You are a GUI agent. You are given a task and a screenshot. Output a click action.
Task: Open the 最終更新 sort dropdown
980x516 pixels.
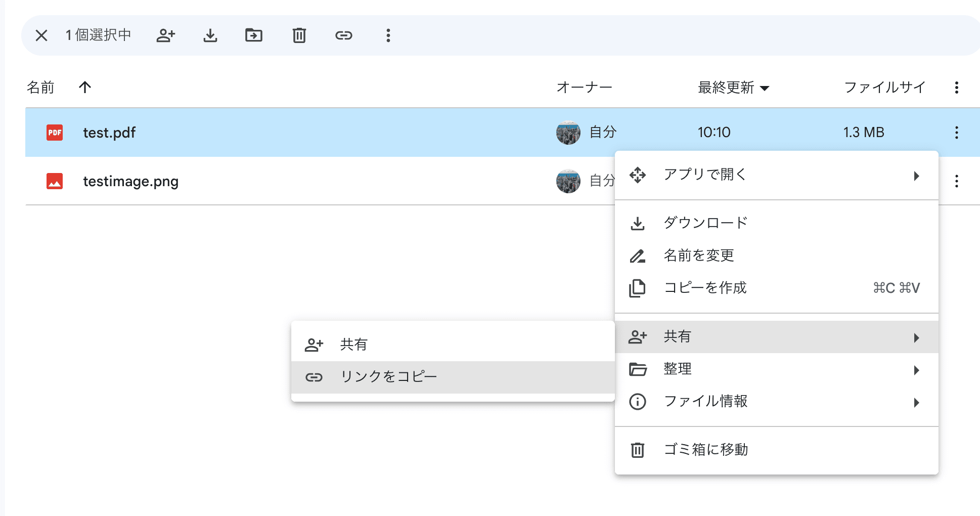(733, 88)
